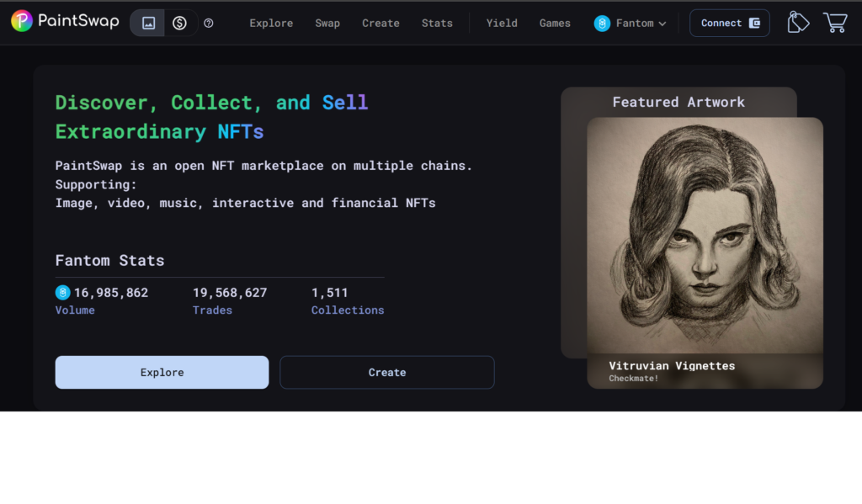The image size is (862, 504).
Task: Click the Fantom chain logo in navbar
Action: [602, 23]
